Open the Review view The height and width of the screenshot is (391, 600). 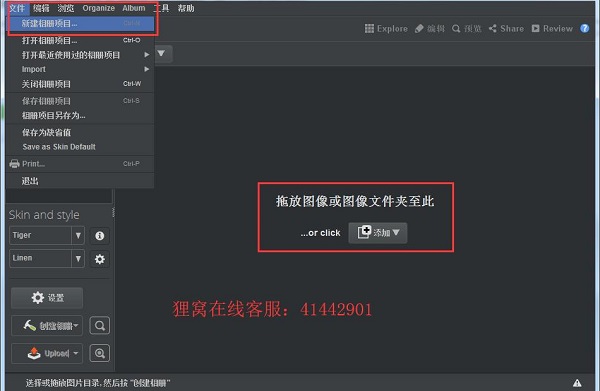tap(552, 29)
